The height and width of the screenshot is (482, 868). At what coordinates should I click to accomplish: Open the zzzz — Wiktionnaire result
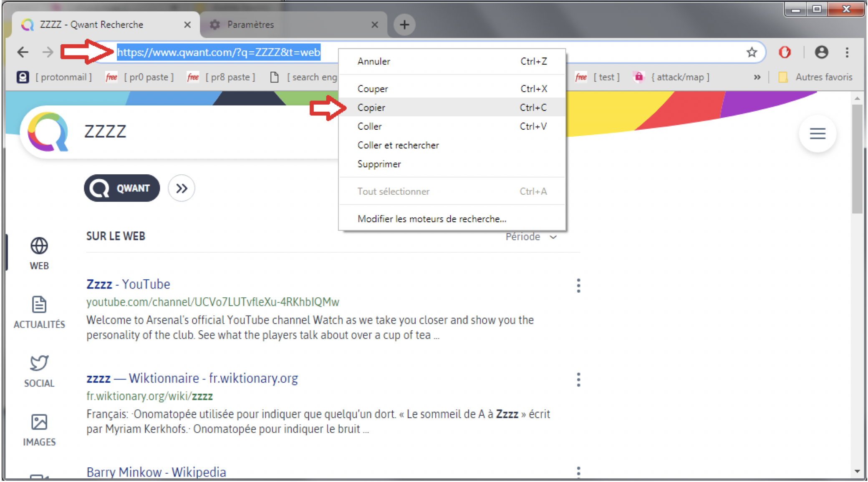[192, 378]
